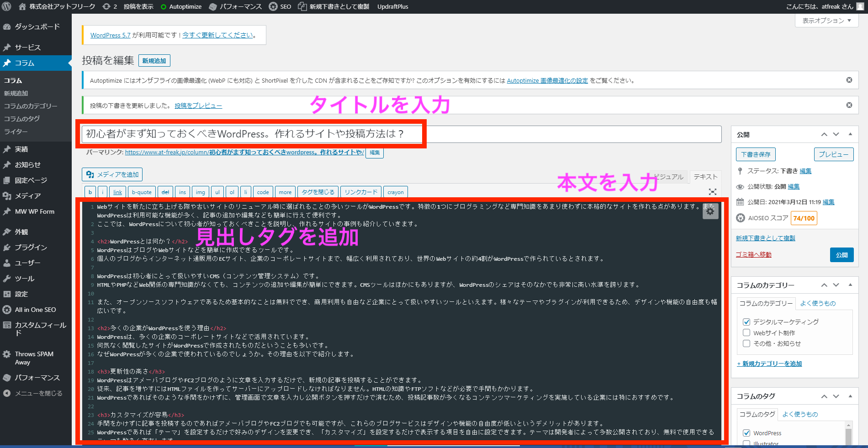Open the SEO admin bar menu
The image size is (868, 448).
(x=280, y=6)
